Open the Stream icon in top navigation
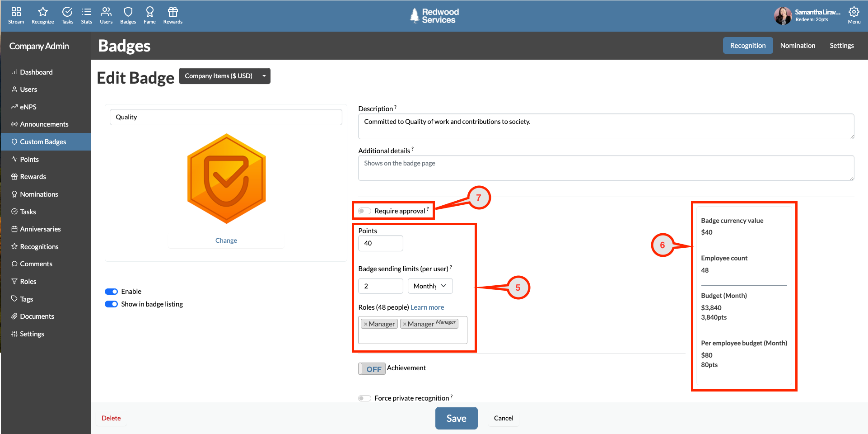 16,15
